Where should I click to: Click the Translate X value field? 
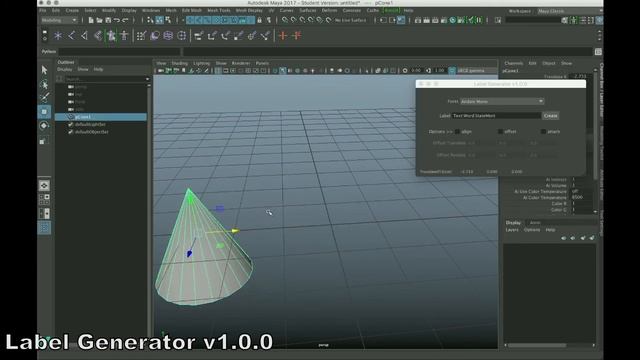tap(580, 76)
